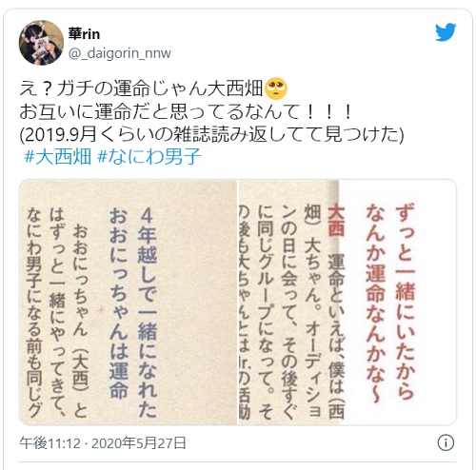The width and height of the screenshot is (476, 470).
Task: Click the なにわ男子になる前も paragraph in photo
Action: click(x=34, y=312)
